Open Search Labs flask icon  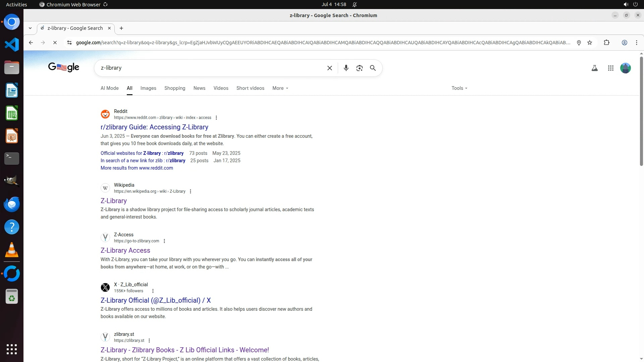(594, 68)
